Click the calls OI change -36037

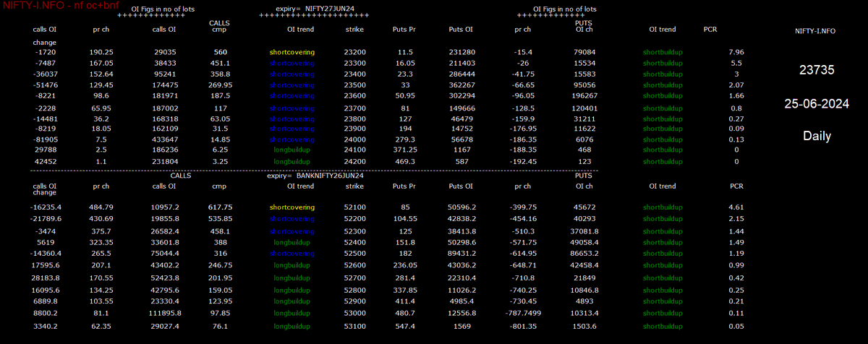[45, 74]
